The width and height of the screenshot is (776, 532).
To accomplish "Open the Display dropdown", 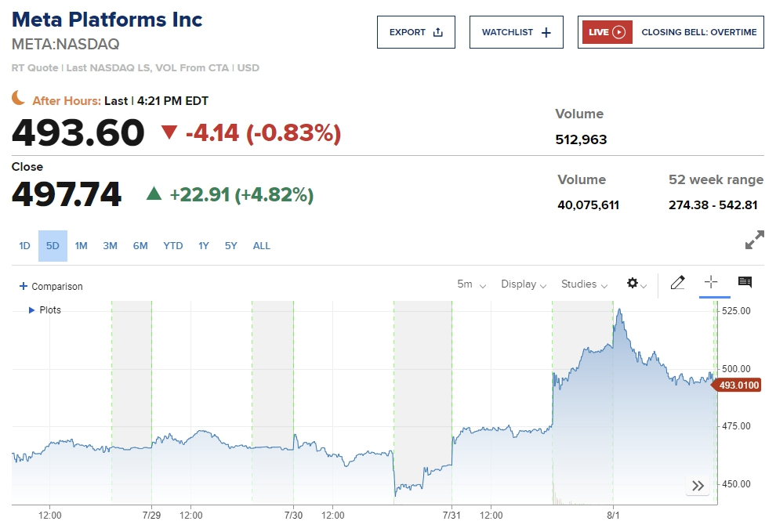I will pos(524,284).
